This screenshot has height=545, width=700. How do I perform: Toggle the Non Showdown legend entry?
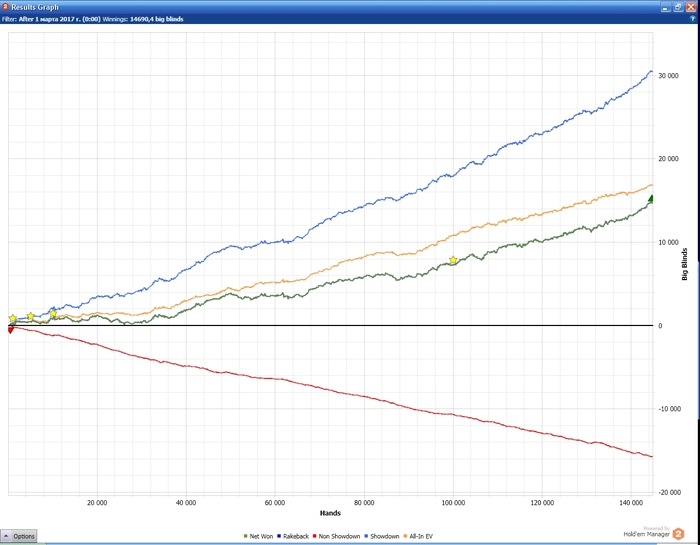coord(336,536)
